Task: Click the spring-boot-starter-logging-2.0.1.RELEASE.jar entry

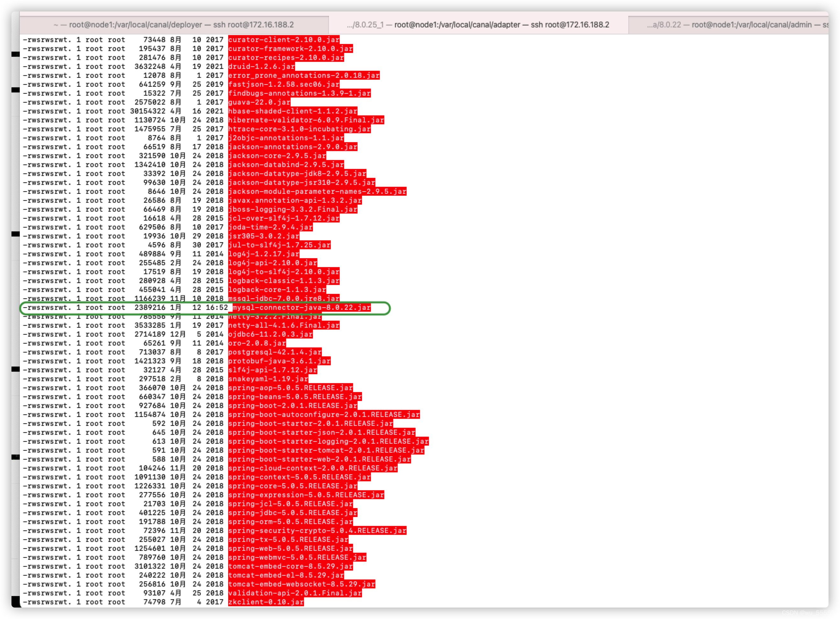Action: tap(328, 441)
